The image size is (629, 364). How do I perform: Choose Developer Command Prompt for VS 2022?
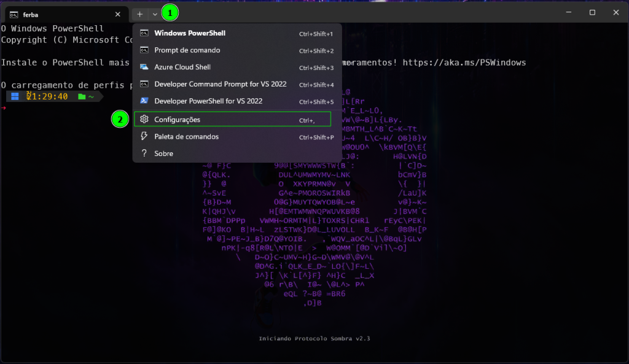pos(220,84)
